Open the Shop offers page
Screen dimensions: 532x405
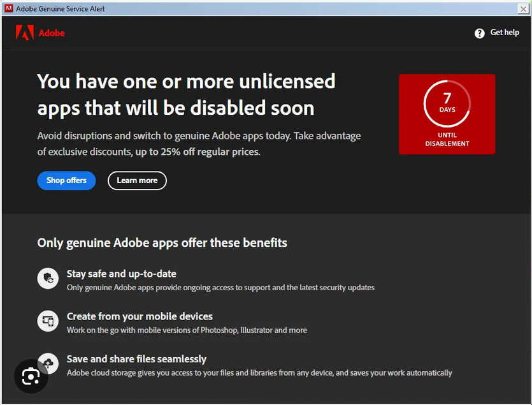click(x=66, y=180)
